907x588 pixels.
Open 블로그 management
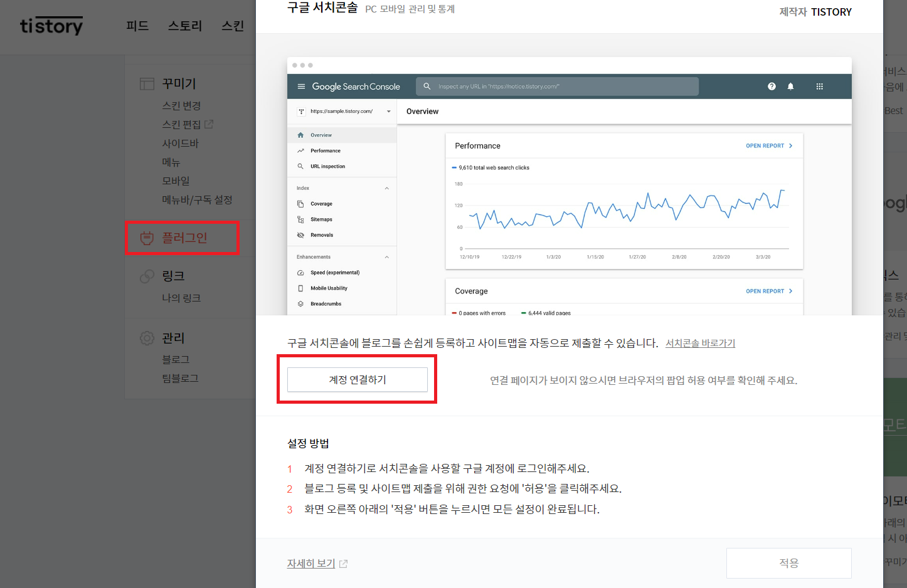pos(176,359)
